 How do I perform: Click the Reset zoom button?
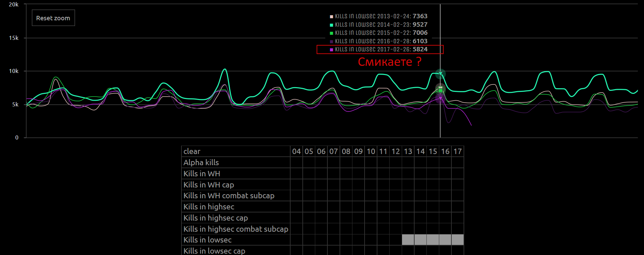53,18
